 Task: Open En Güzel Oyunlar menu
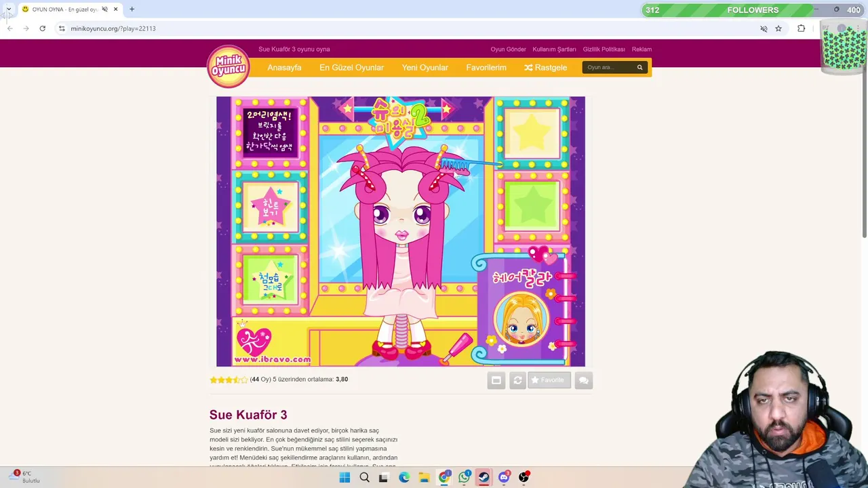click(x=351, y=68)
